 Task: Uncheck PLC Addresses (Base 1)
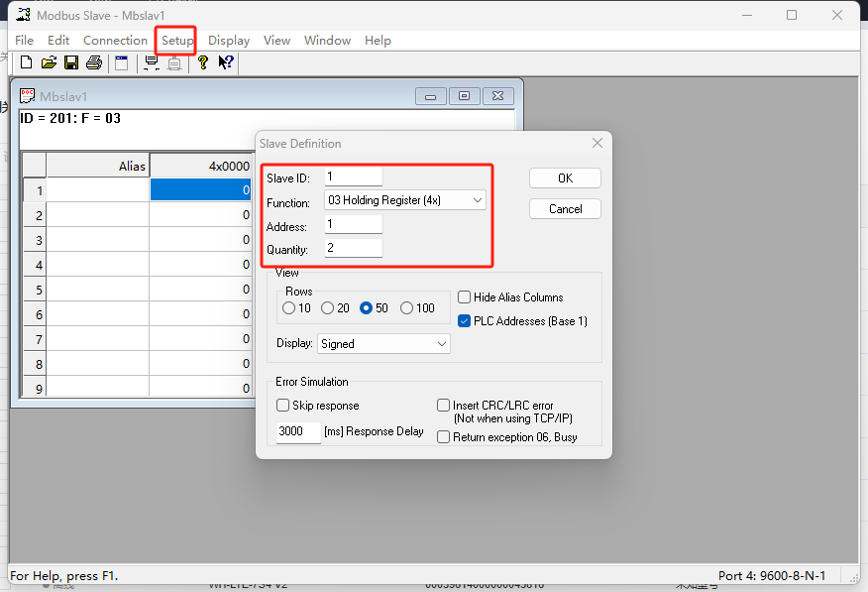coord(465,321)
